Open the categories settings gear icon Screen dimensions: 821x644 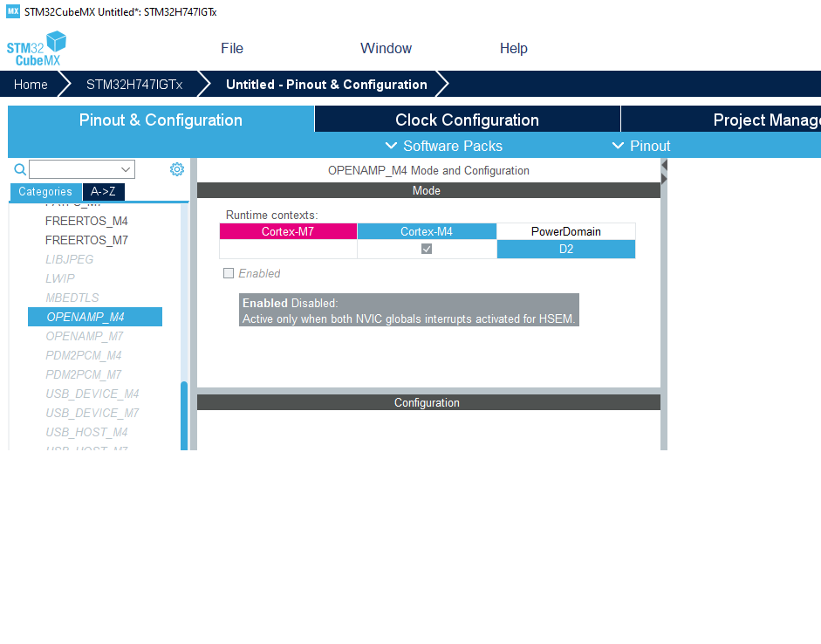click(177, 169)
